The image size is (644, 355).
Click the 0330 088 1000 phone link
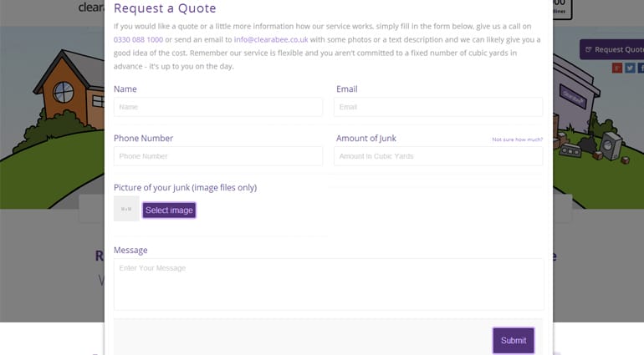click(138, 38)
